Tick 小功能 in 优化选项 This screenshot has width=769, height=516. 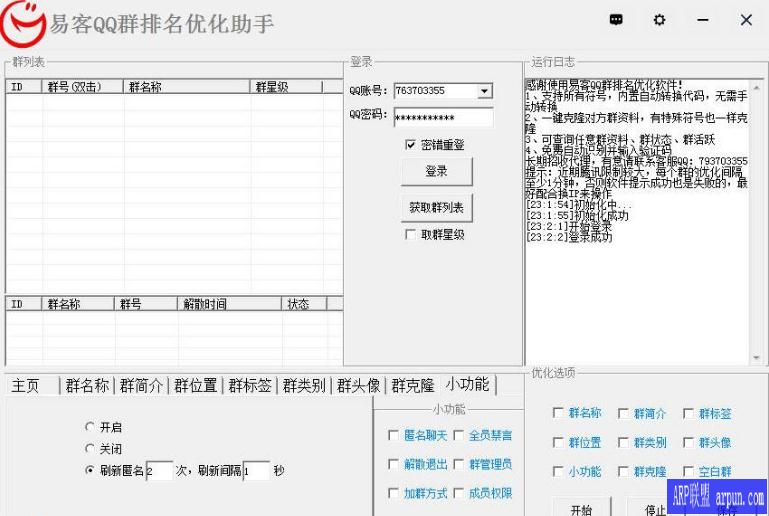[x=558, y=471]
